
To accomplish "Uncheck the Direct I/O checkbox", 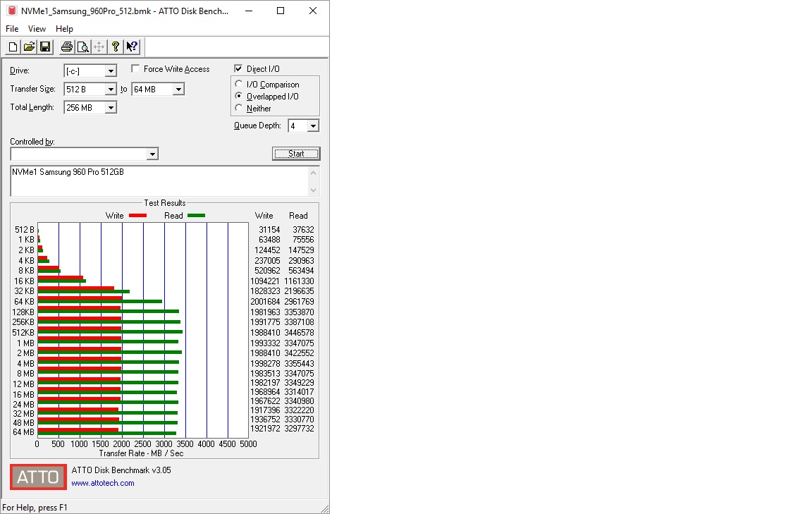I will (239, 68).
